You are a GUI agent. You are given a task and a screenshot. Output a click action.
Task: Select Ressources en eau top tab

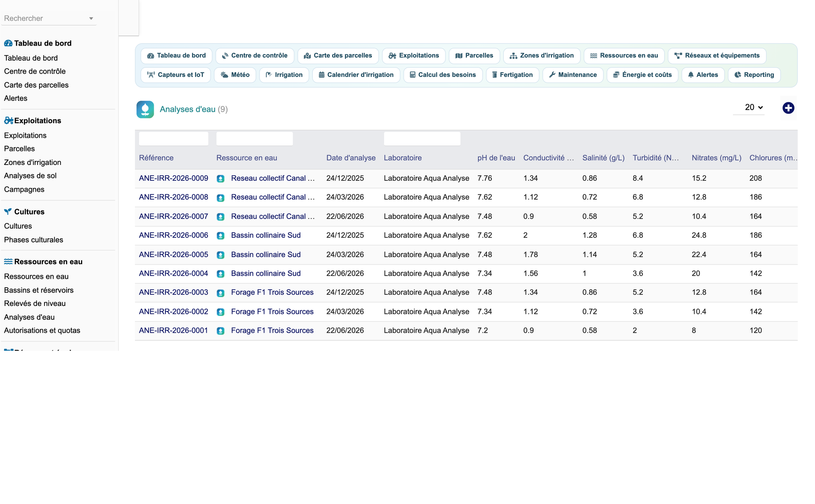click(624, 56)
